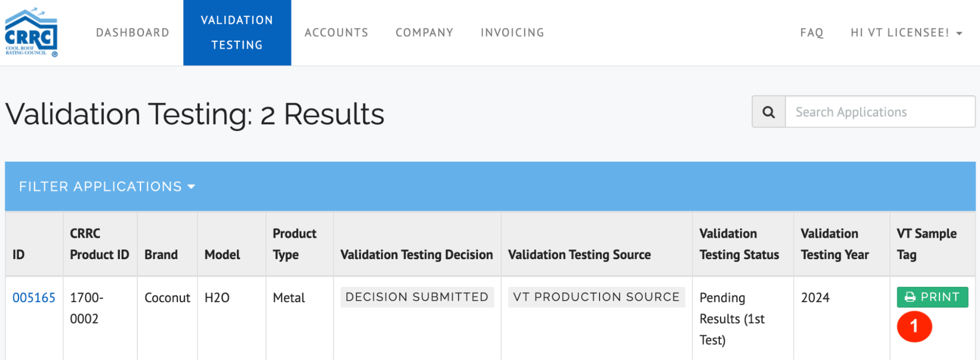Click the Decision Submitted badge

pyautogui.click(x=417, y=297)
